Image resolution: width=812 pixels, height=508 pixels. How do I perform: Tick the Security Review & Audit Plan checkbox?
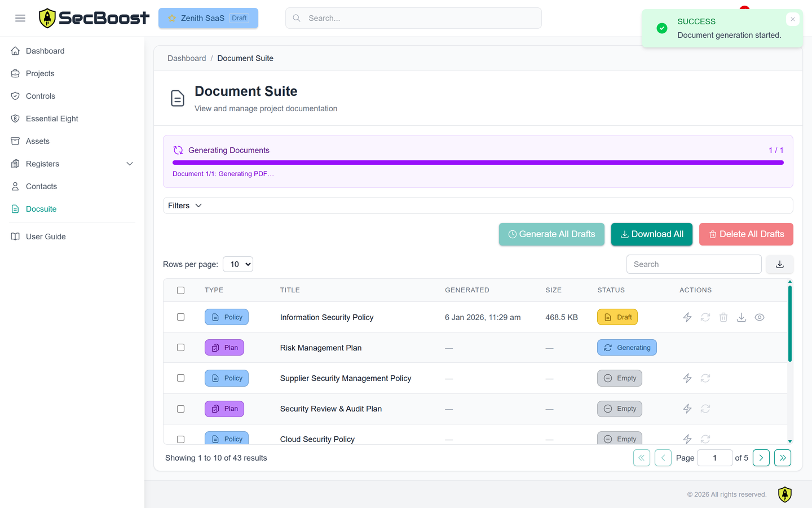[180, 409]
